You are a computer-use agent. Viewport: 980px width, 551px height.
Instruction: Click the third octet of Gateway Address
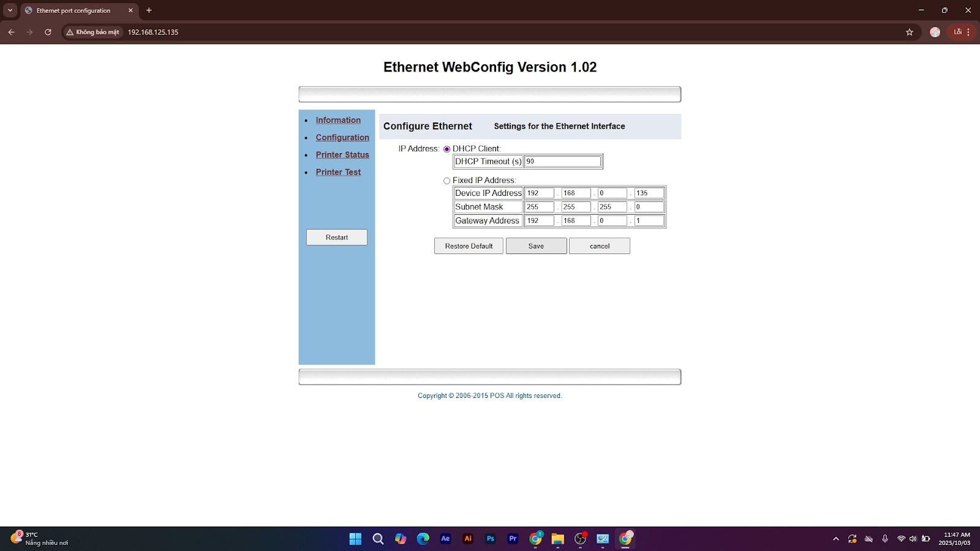pos(612,220)
